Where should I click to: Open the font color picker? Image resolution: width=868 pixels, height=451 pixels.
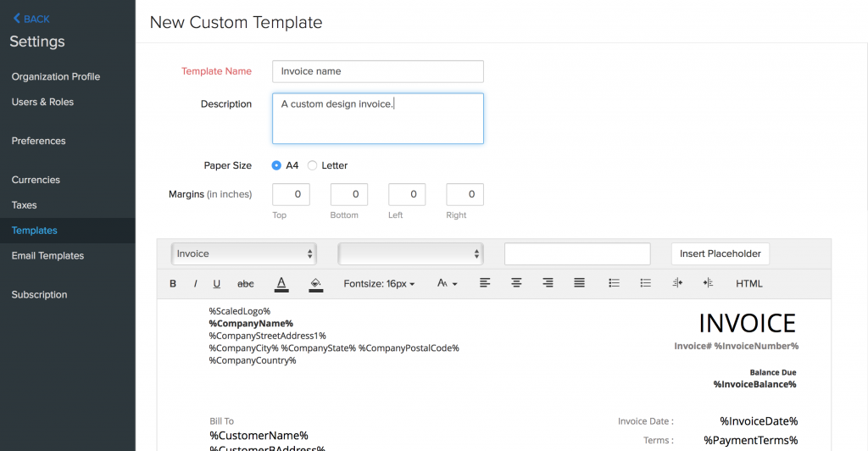pyautogui.click(x=281, y=284)
